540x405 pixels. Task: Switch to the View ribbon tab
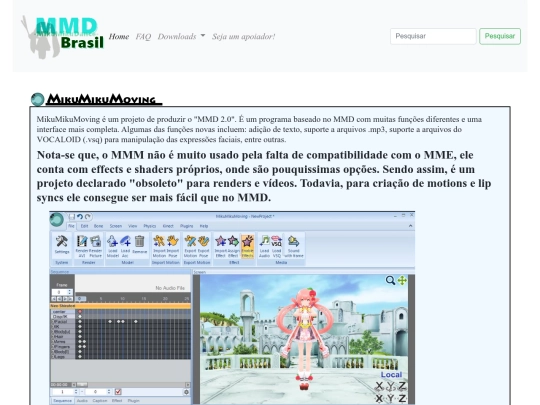coord(133,226)
